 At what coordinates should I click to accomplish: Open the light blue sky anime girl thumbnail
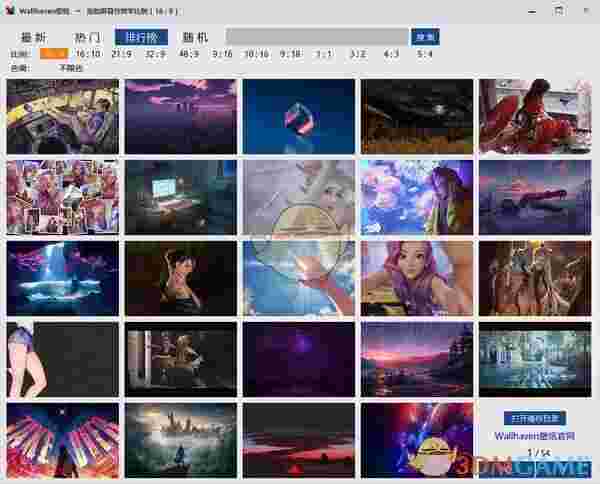pyautogui.click(x=299, y=279)
